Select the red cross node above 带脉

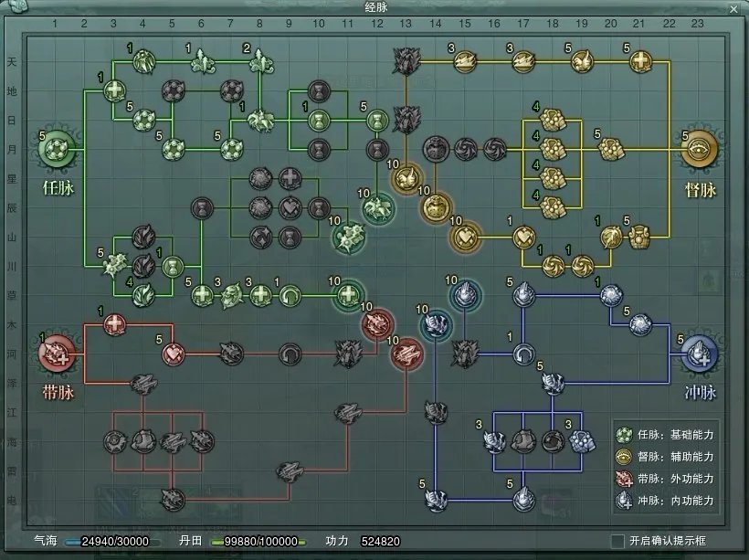click(x=114, y=323)
